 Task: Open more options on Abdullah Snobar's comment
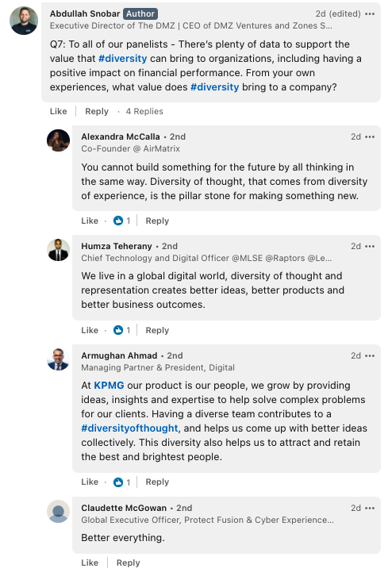370,14
